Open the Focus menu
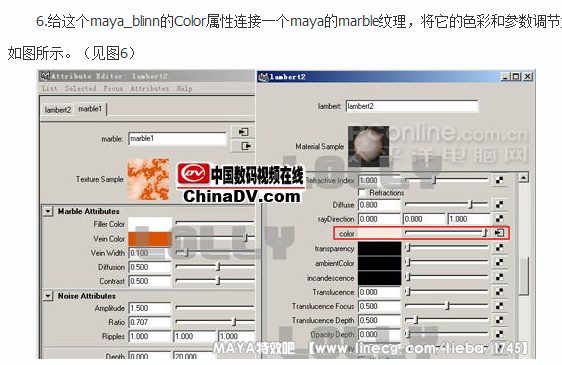Viewport: 562px width, 365px height. 113,88
